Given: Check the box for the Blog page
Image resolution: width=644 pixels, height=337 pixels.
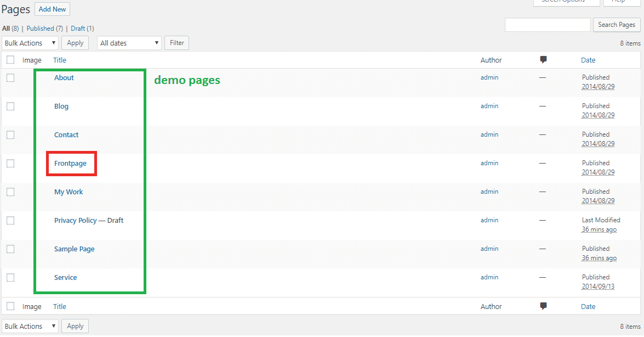Looking at the screenshot, I should [10, 106].
